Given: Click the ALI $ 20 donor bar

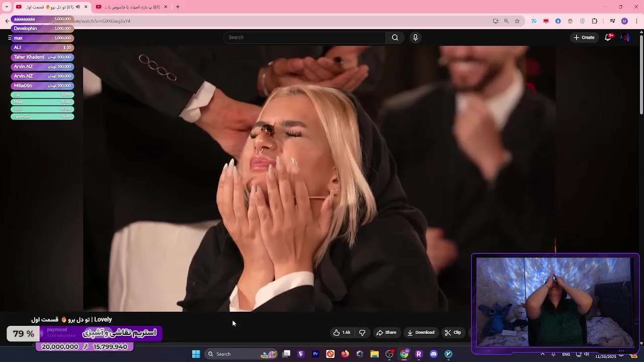Looking at the screenshot, I should [42, 48].
